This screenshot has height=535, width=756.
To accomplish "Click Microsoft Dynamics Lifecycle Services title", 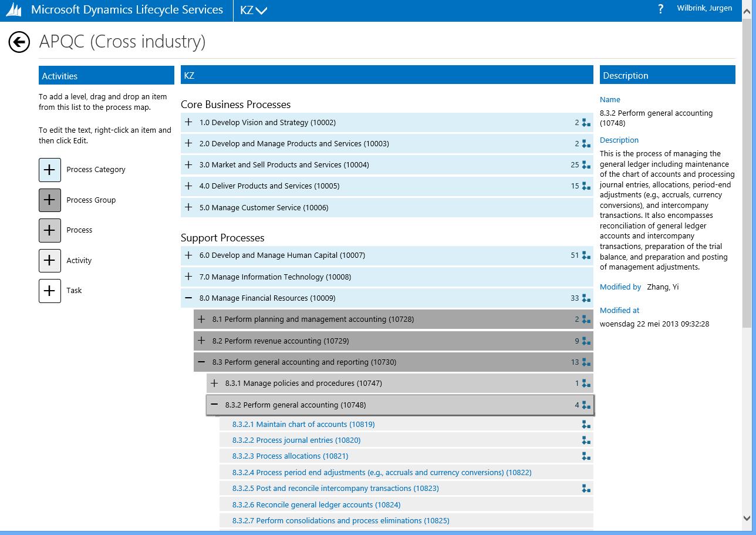I will (x=127, y=10).
